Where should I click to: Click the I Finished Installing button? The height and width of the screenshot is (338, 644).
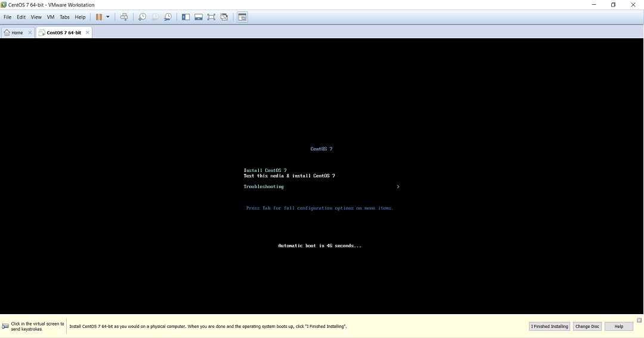[x=549, y=326]
